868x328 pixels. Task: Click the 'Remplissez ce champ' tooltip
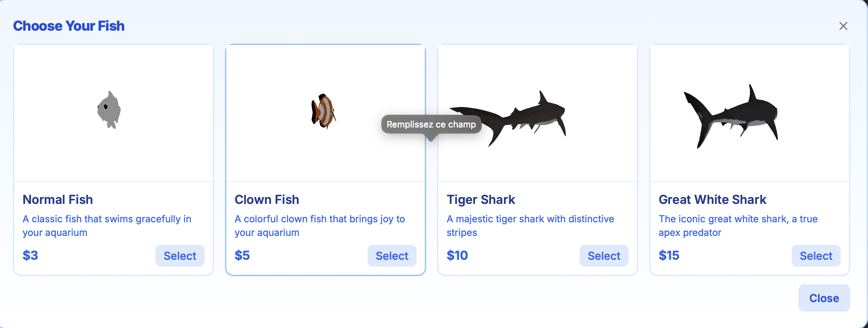[431, 124]
